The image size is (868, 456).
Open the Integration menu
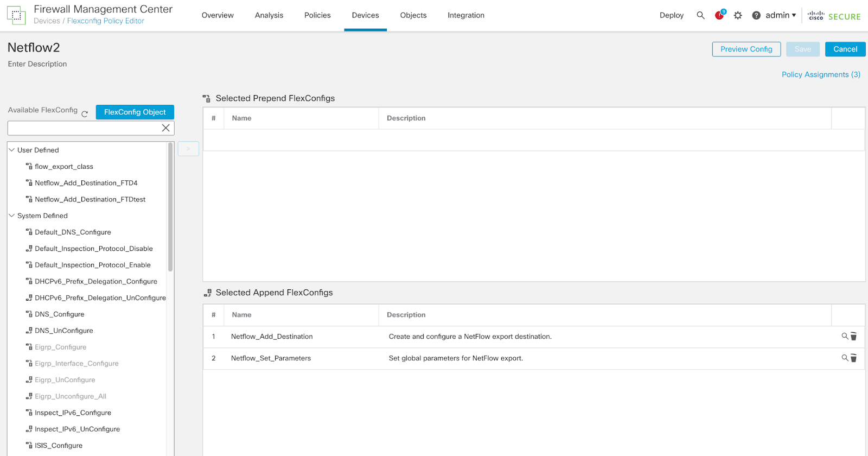click(x=466, y=15)
